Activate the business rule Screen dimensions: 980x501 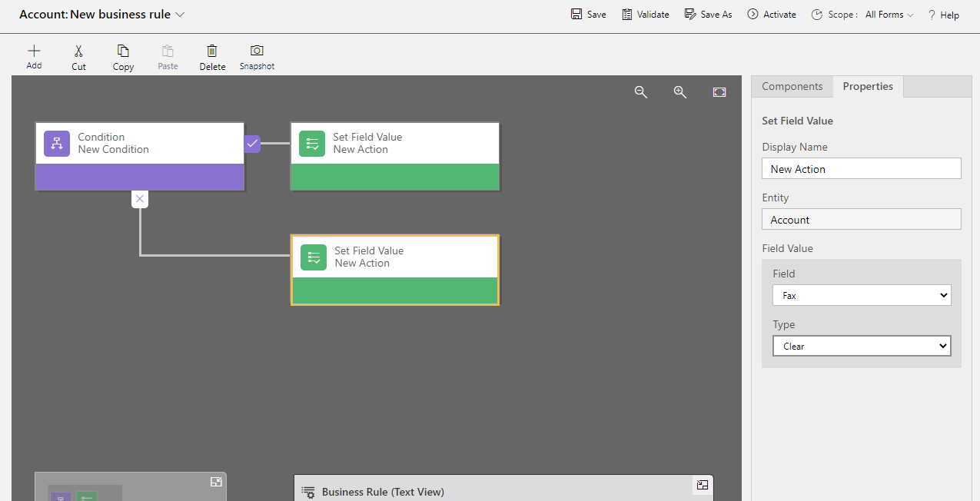pos(771,14)
